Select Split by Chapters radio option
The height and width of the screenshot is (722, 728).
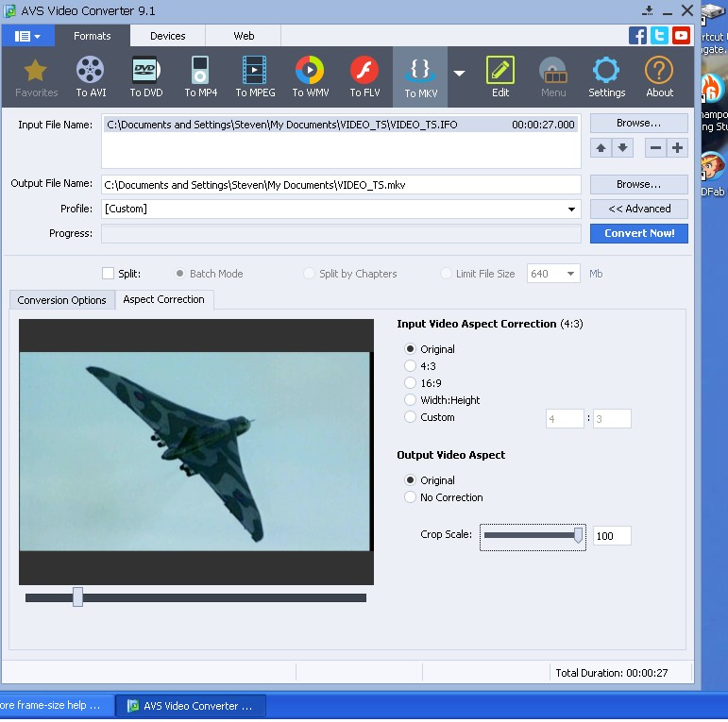[x=309, y=274]
